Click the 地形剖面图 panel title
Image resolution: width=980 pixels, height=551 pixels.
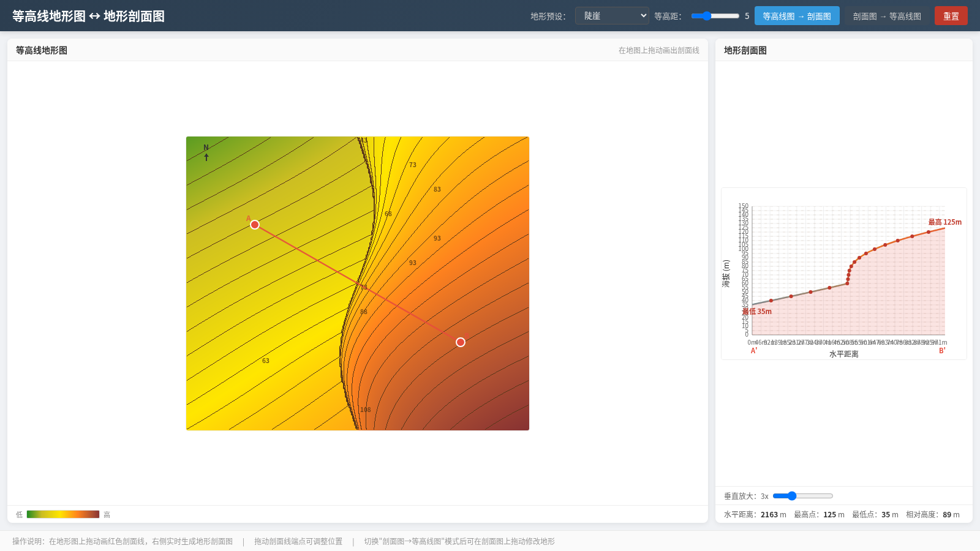click(745, 50)
